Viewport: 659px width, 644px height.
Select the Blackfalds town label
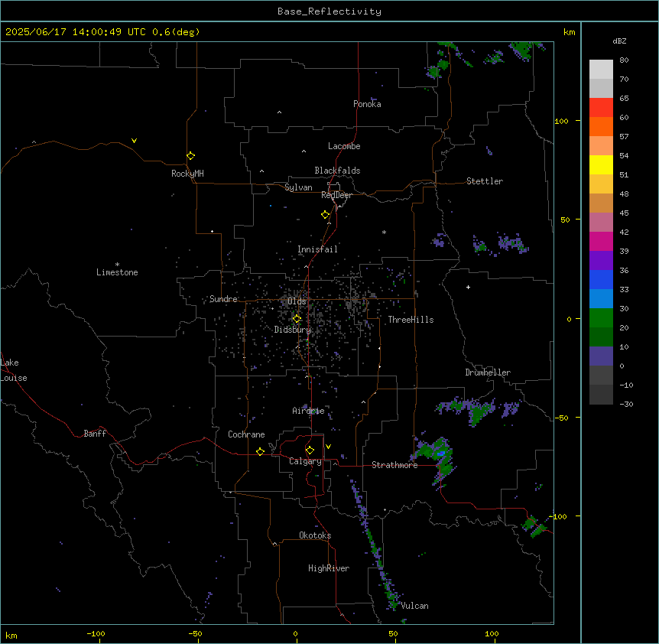(x=337, y=171)
